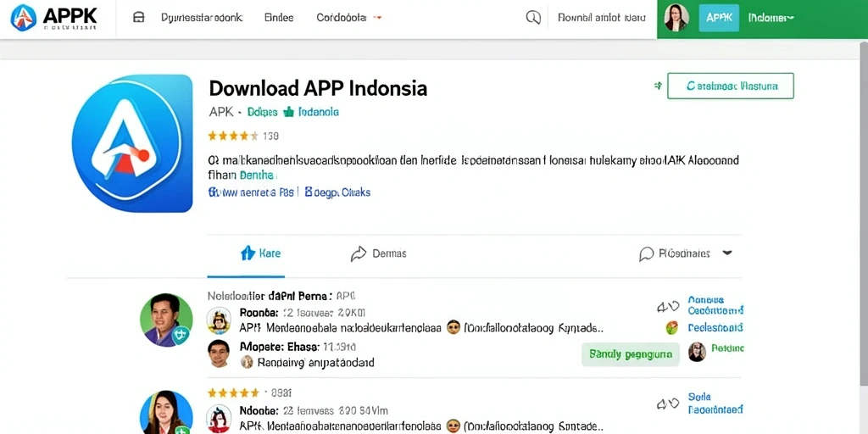Open the Eindee header item
Image resolution: width=868 pixels, height=434 pixels.
pos(279,18)
